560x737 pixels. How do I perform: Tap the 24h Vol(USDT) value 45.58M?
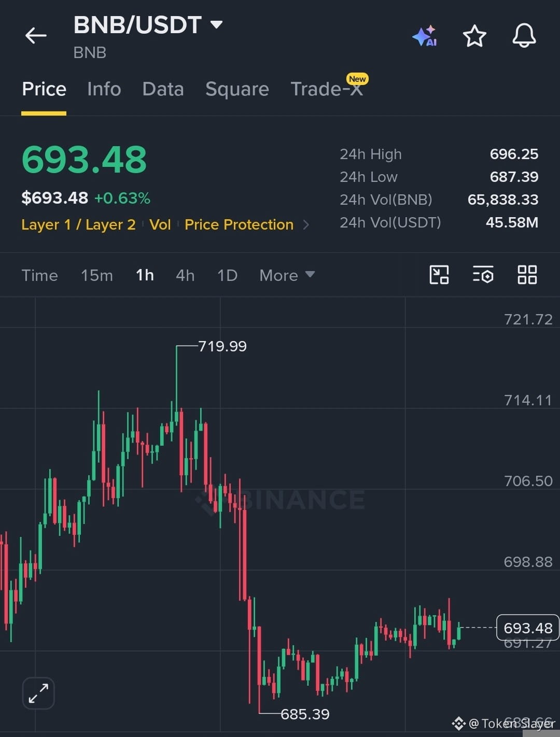[512, 222]
